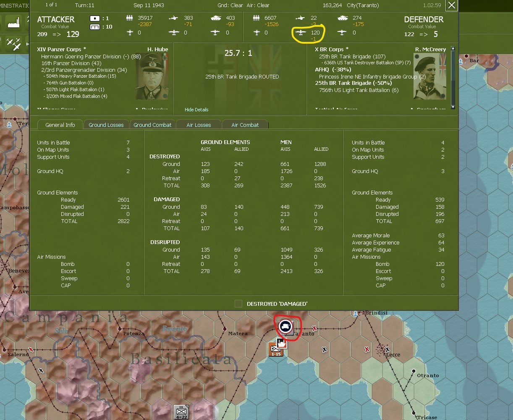
Task: Click the defender tank icon beside 274
Action: click(343, 18)
